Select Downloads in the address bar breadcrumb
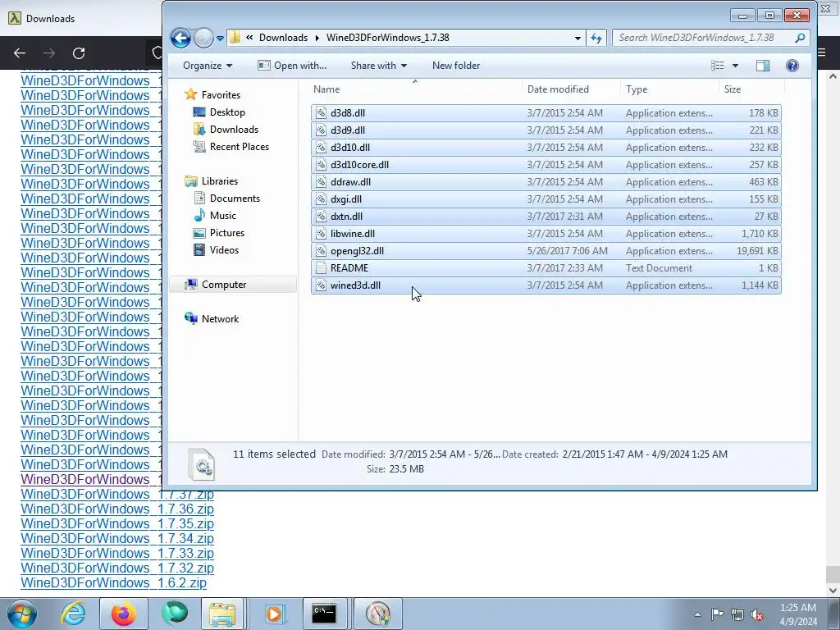The width and height of the screenshot is (840, 630). [x=283, y=38]
